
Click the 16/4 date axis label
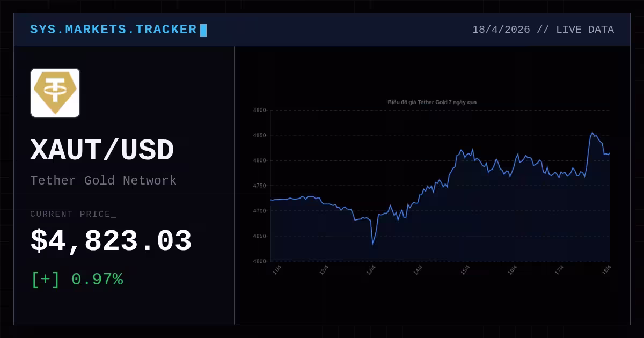tap(513, 270)
